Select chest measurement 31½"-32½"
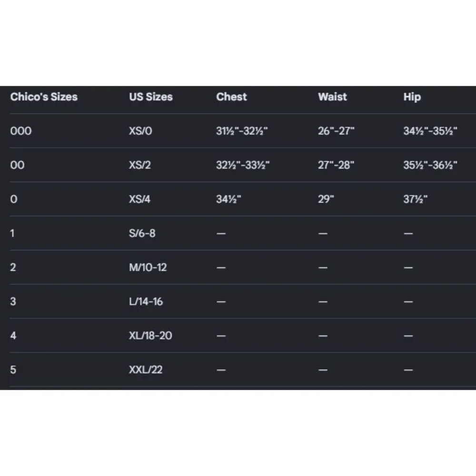This screenshot has height=476, width=476. coord(242,131)
